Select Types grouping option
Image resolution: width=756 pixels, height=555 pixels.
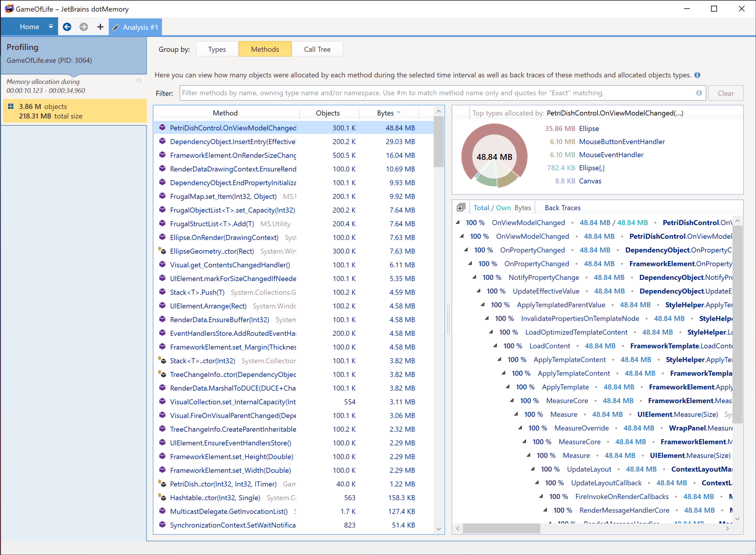coord(217,49)
